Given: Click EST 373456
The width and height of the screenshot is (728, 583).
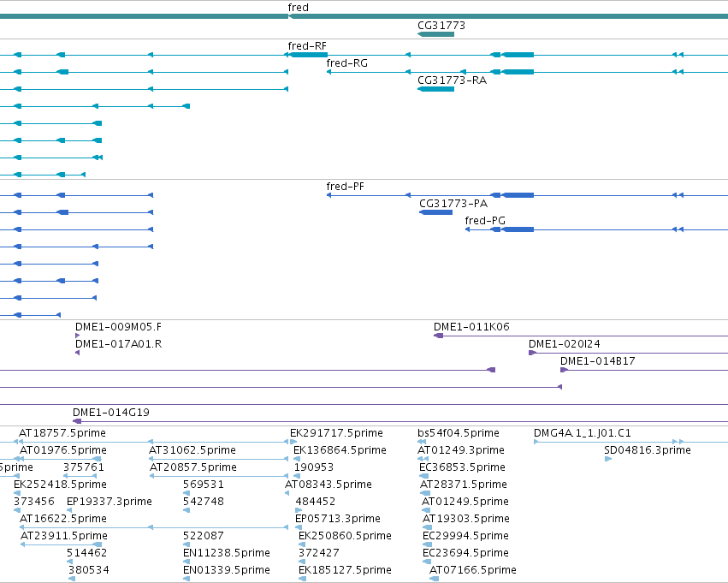Looking at the screenshot, I should [34, 502].
